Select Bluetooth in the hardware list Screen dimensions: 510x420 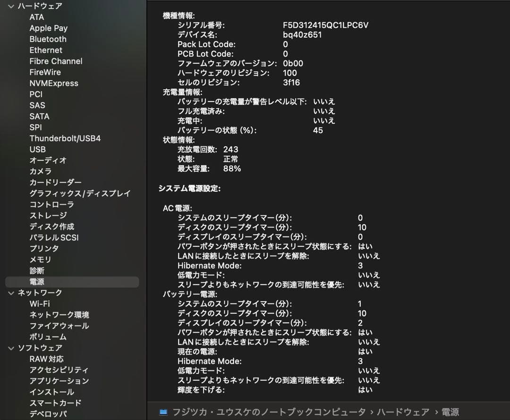click(x=48, y=39)
